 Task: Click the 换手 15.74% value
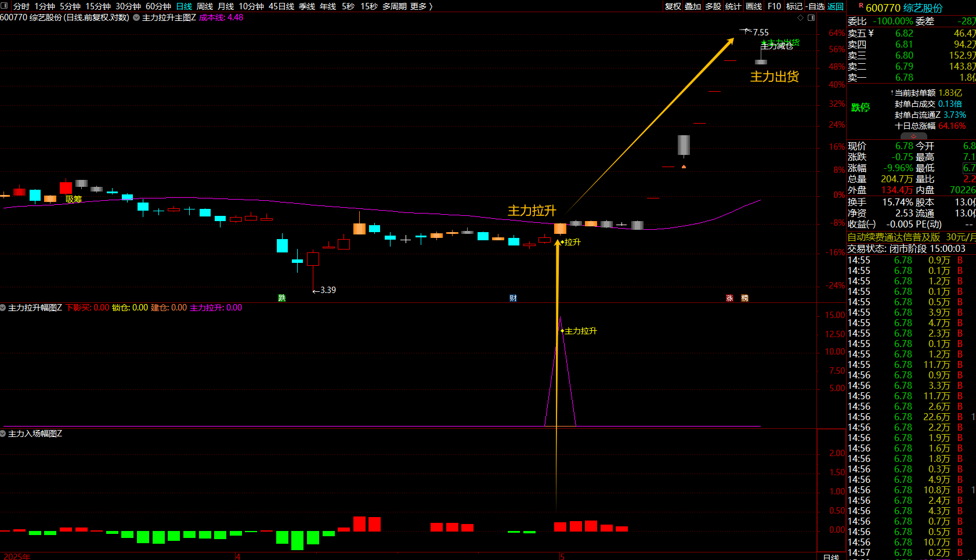898,202
